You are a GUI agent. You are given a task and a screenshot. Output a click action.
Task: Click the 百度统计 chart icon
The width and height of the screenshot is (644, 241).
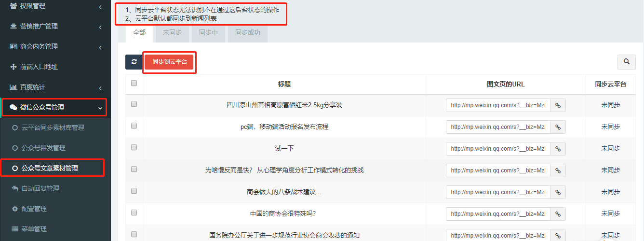tap(13, 87)
